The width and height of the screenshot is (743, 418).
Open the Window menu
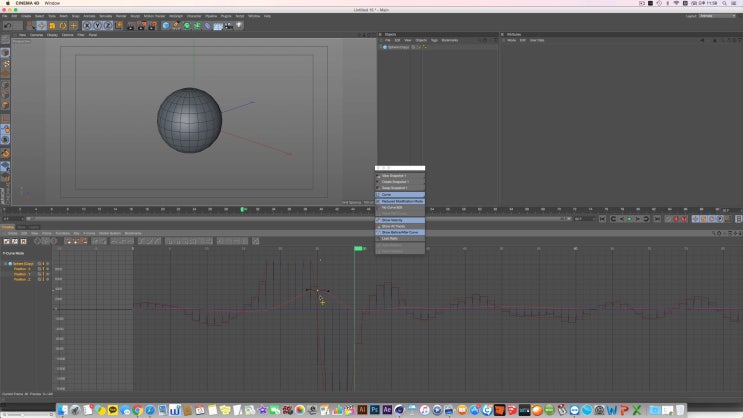tap(254, 16)
